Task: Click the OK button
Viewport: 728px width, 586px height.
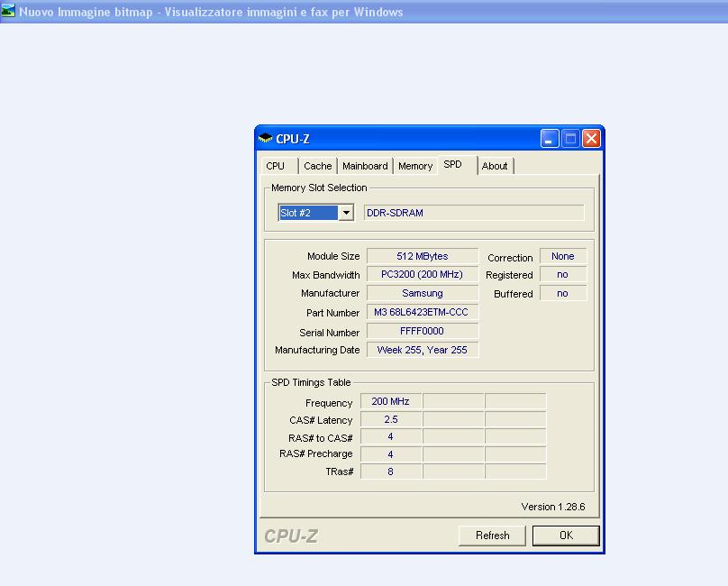Action: click(x=566, y=536)
